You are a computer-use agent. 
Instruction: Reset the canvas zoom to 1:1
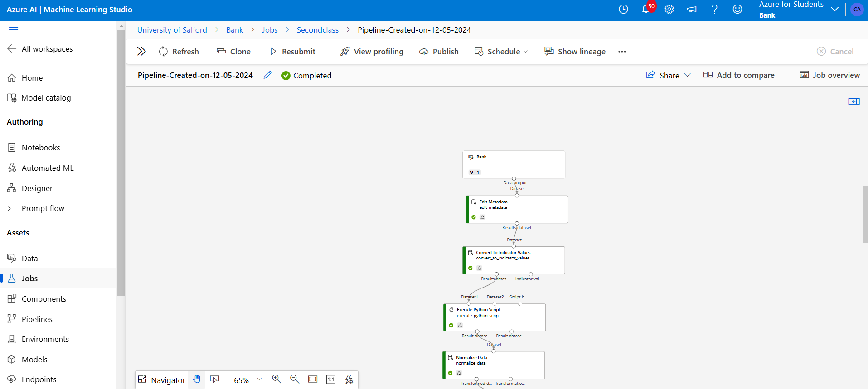pyautogui.click(x=331, y=379)
